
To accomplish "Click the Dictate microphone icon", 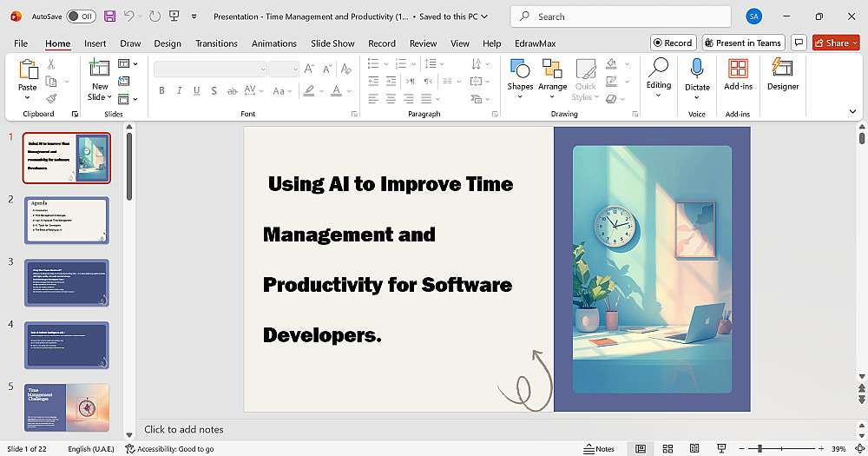I will coord(697,69).
